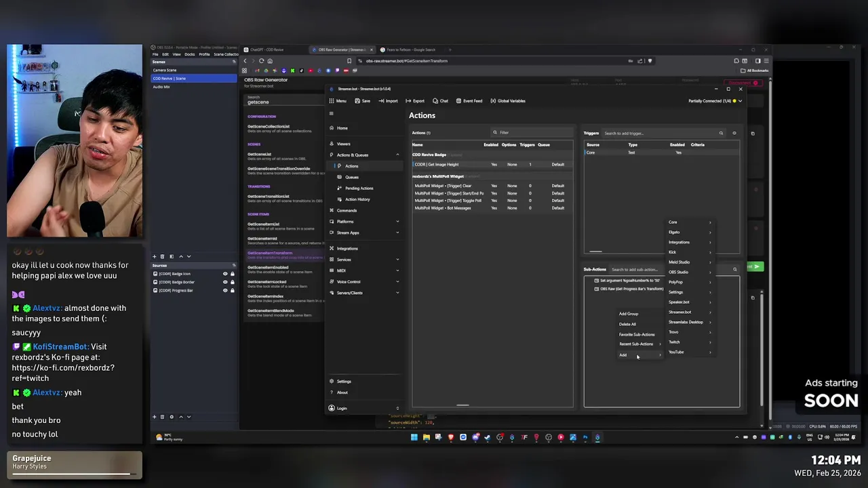Open the Twitch sub-action submenu

click(690, 342)
